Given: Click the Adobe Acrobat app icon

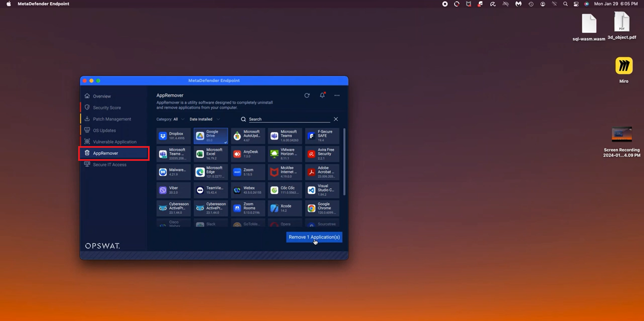Looking at the screenshot, I should tap(312, 172).
